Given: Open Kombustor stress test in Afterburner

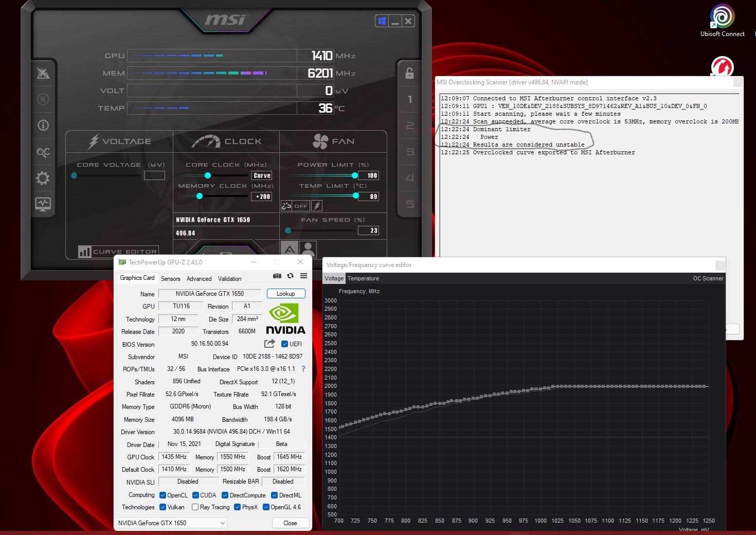Looking at the screenshot, I should point(43,99).
